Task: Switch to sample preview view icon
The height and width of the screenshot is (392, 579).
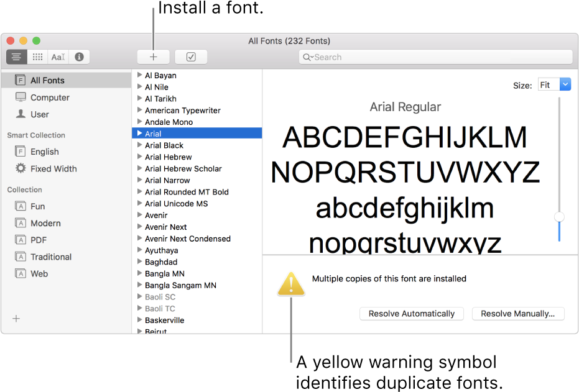Action: [17, 57]
